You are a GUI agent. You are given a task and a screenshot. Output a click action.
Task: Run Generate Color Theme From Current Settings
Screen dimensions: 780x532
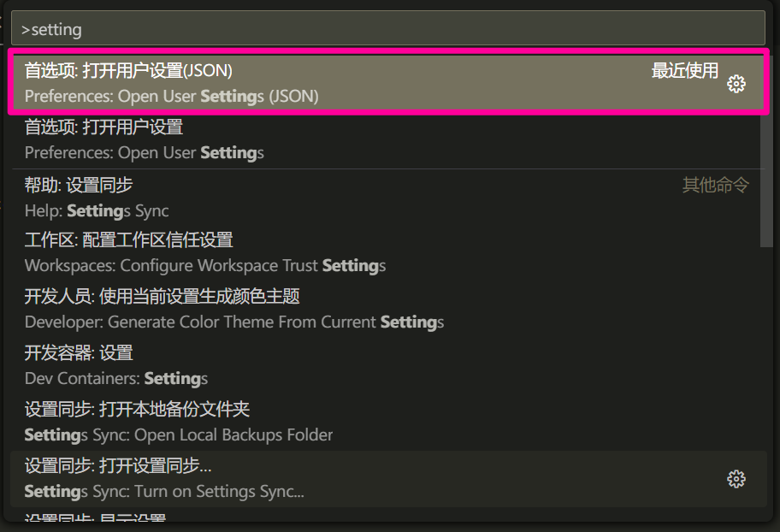386,309
